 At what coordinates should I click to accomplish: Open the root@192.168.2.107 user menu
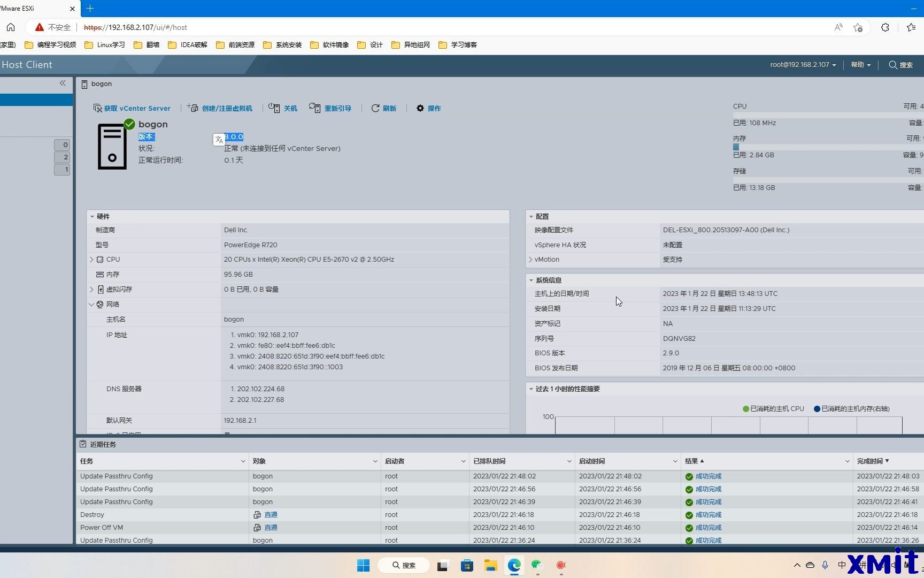click(803, 65)
